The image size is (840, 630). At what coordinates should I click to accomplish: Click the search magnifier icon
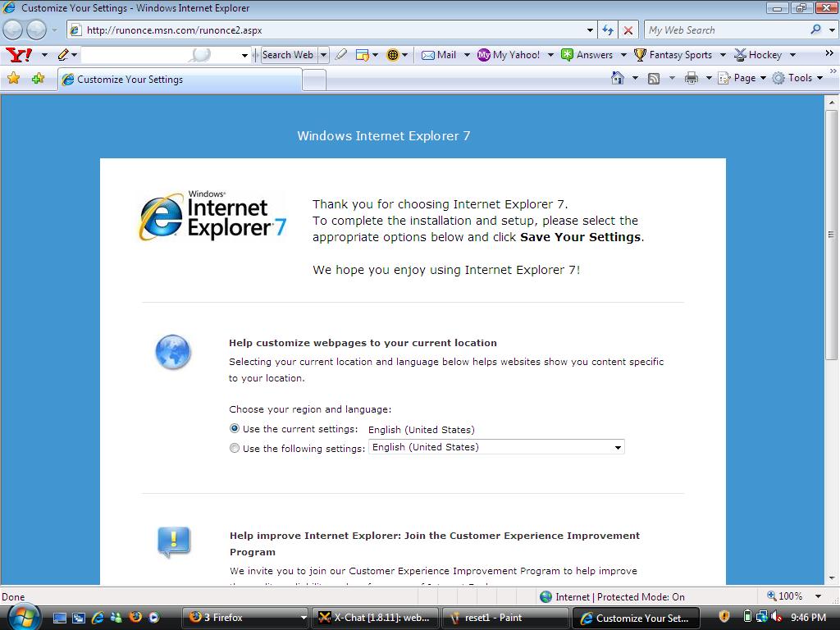pyautogui.click(x=816, y=30)
